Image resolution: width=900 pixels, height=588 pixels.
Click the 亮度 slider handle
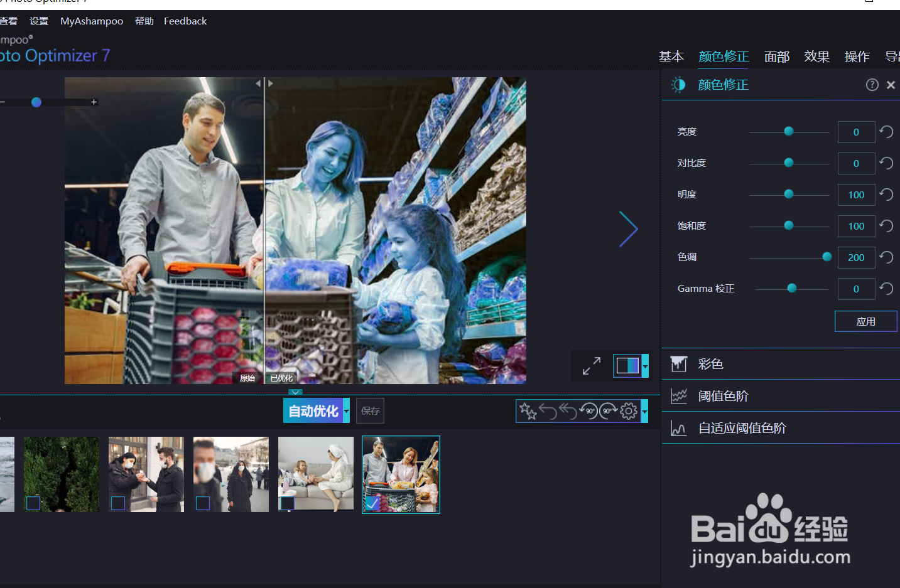pyautogui.click(x=789, y=131)
